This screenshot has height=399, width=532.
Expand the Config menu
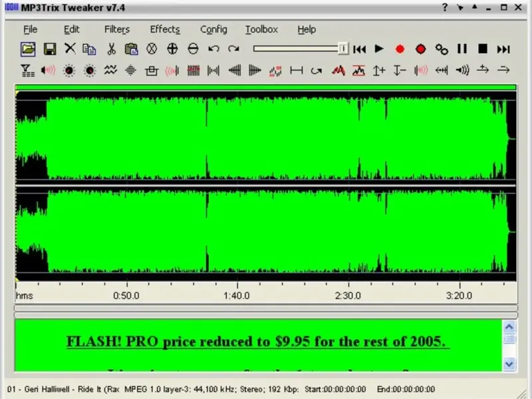pyautogui.click(x=213, y=29)
